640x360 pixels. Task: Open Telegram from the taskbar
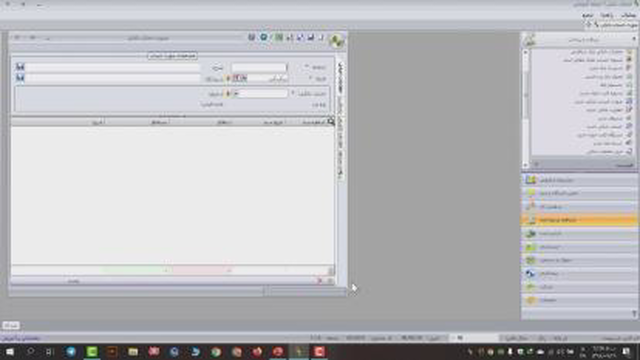[x=71, y=351]
